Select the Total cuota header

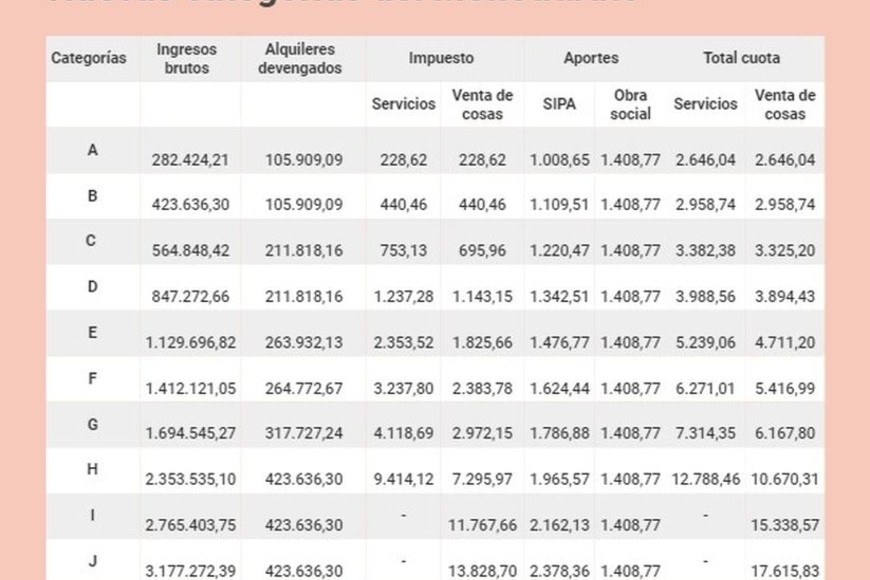(x=741, y=58)
